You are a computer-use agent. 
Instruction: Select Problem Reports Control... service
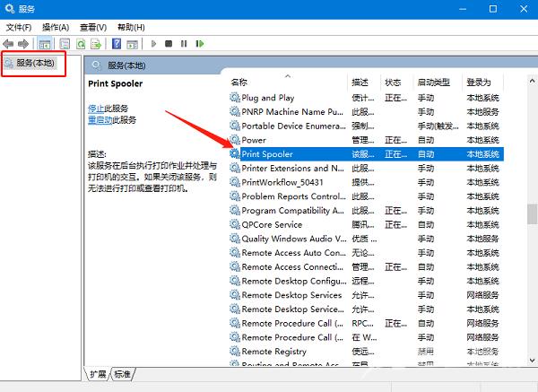pos(366,196)
